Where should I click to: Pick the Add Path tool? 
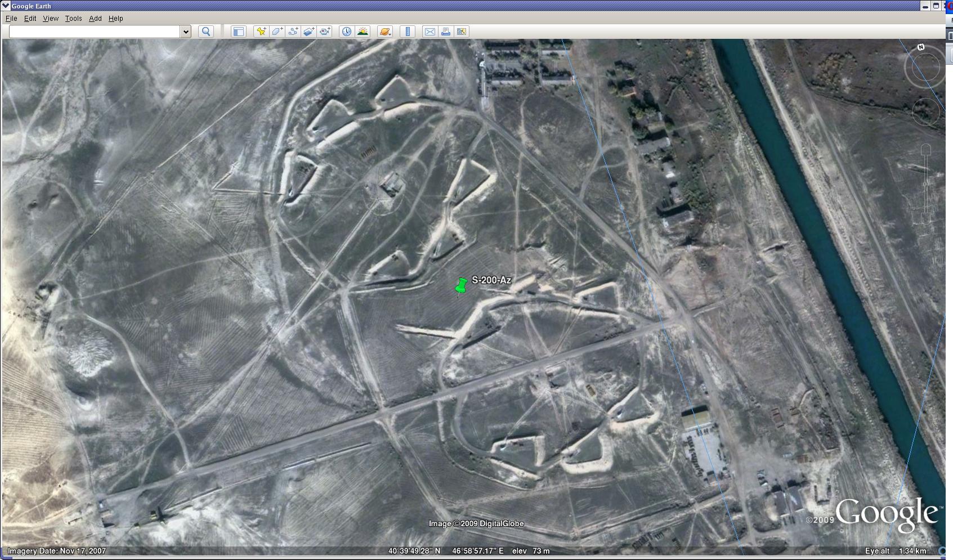(293, 32)
